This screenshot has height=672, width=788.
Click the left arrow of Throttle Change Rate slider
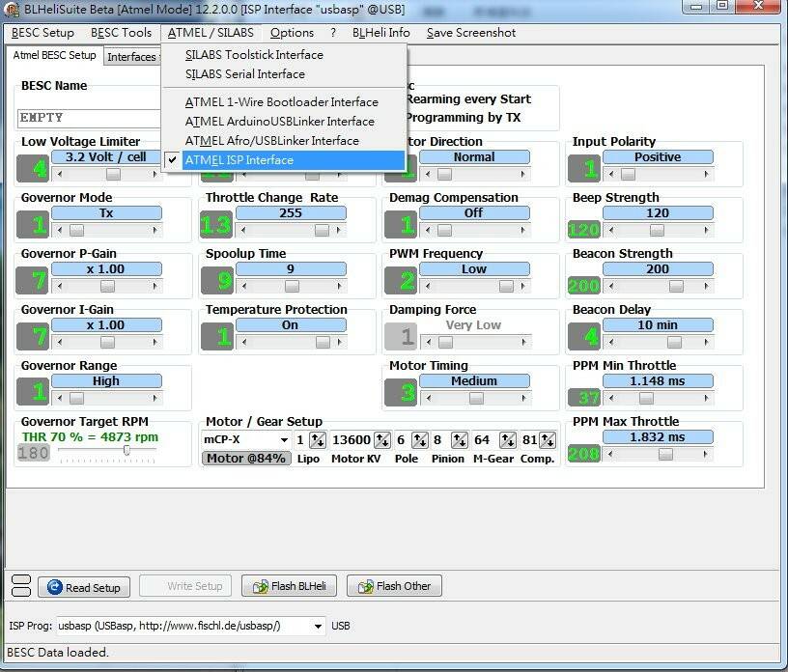coord(243,230)
